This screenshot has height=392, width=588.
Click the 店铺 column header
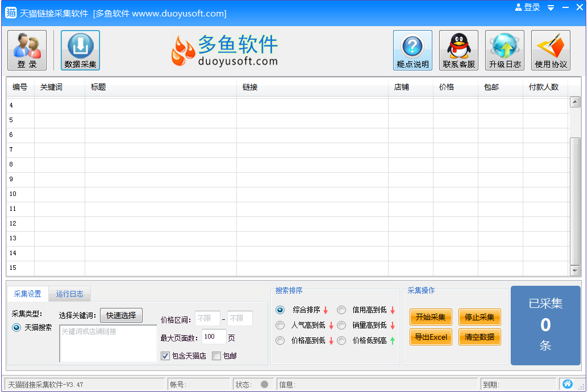[x=411, y=87]
